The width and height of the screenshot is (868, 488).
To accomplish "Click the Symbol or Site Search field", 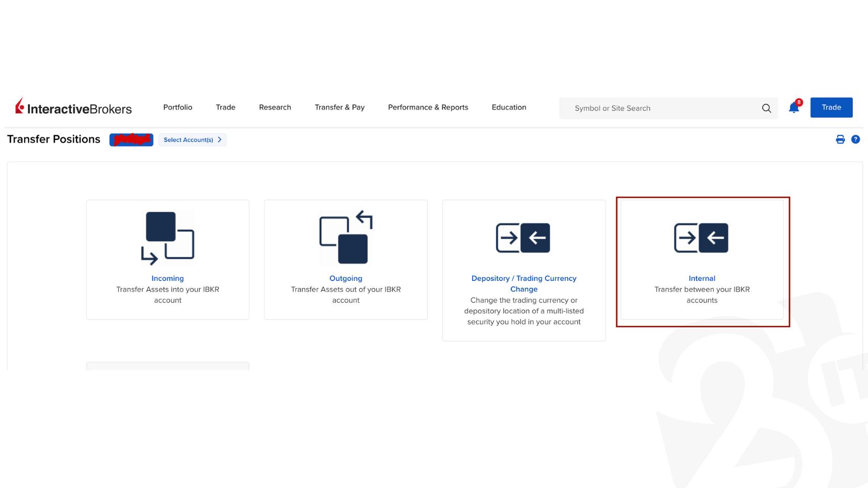I will pyautogui.click(x=661, y=108).
